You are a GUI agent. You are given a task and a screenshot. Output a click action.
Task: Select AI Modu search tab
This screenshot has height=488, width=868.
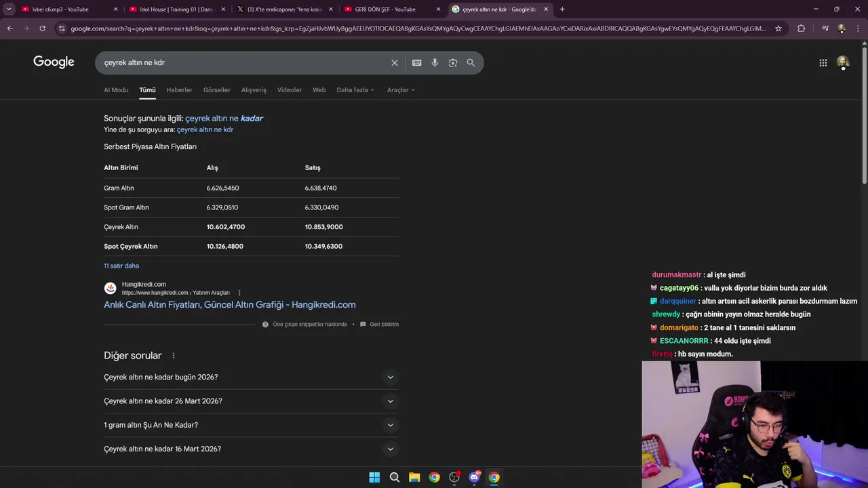[x=116, y=90]
